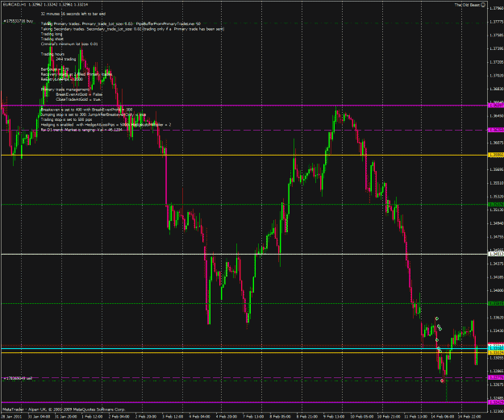
Task: Click the 28 Jan 2011 time axis label
Action: tap(10, 417)
